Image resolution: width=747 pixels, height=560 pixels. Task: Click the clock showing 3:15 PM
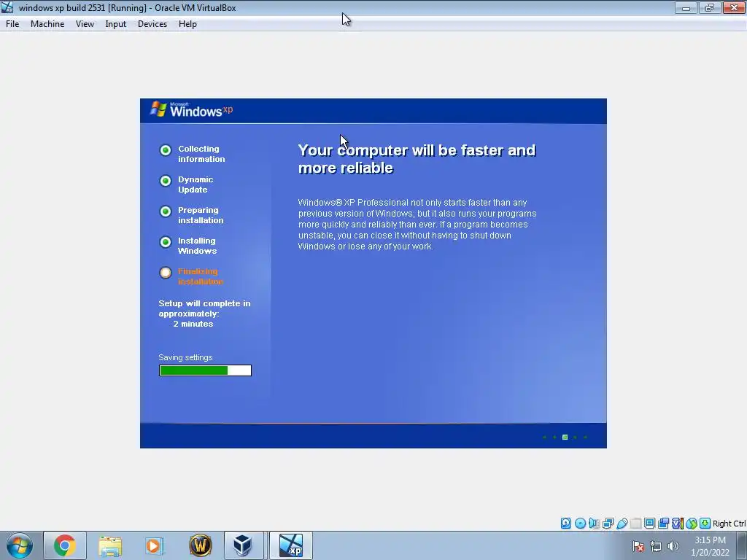[710, 540]
